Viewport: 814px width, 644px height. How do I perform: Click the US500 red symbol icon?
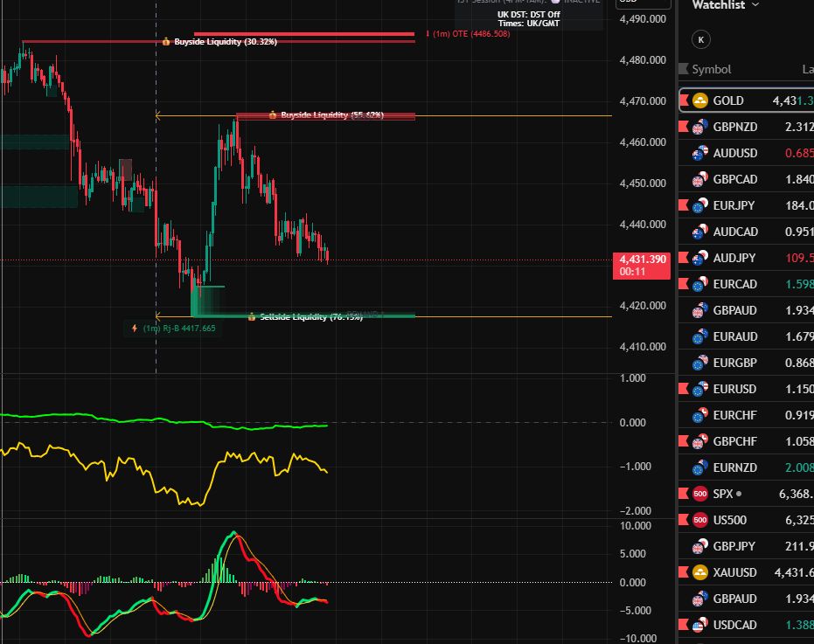[700, 520]
